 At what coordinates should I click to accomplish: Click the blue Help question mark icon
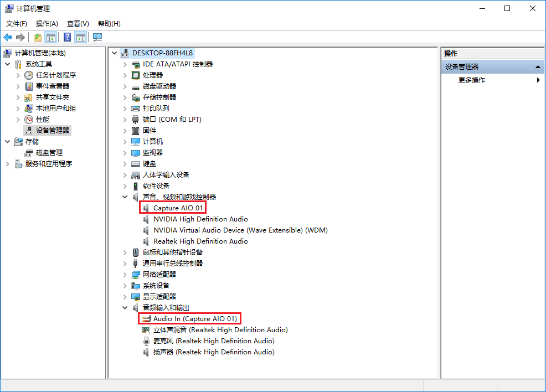(67, 37)
